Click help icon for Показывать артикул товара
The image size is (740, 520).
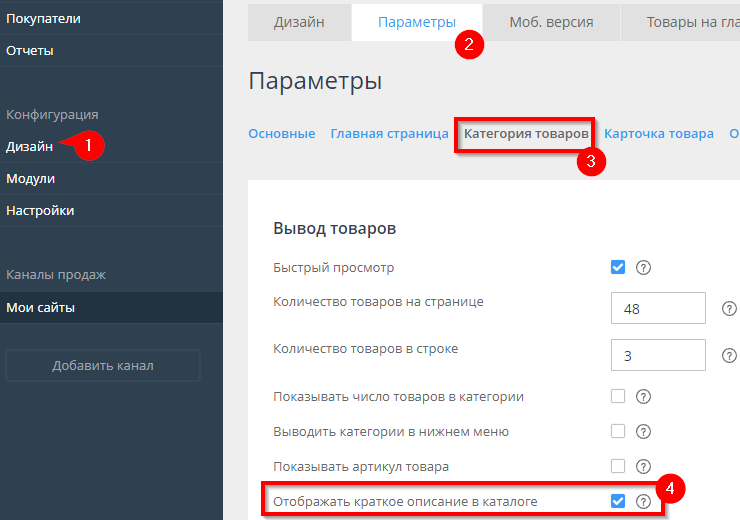(x=644, y=466)
